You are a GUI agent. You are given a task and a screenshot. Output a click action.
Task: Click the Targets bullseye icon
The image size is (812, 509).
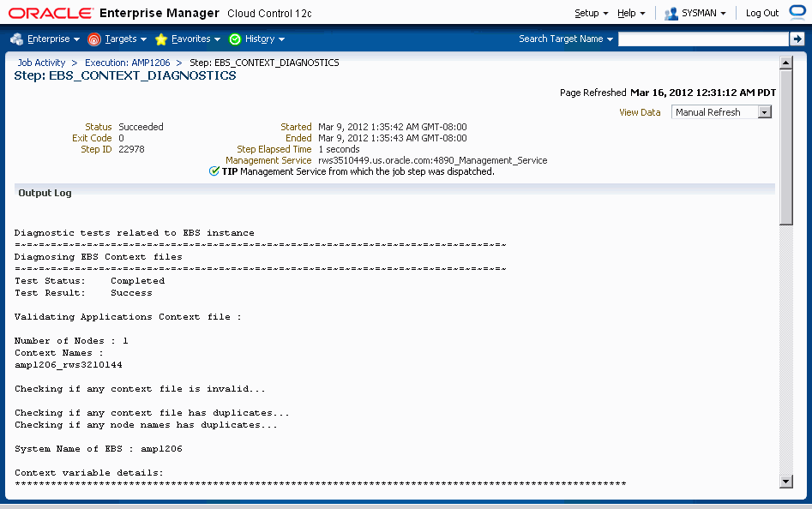coord(94,39)
